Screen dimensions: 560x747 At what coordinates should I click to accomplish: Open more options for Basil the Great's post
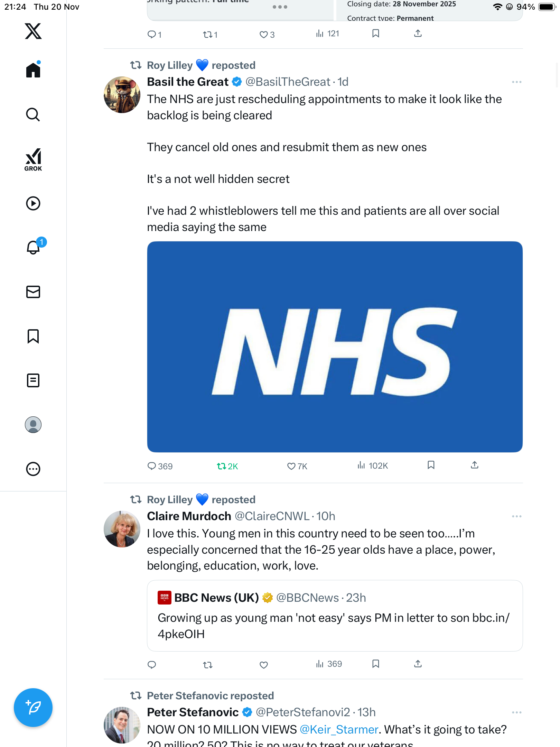[516, 82]
